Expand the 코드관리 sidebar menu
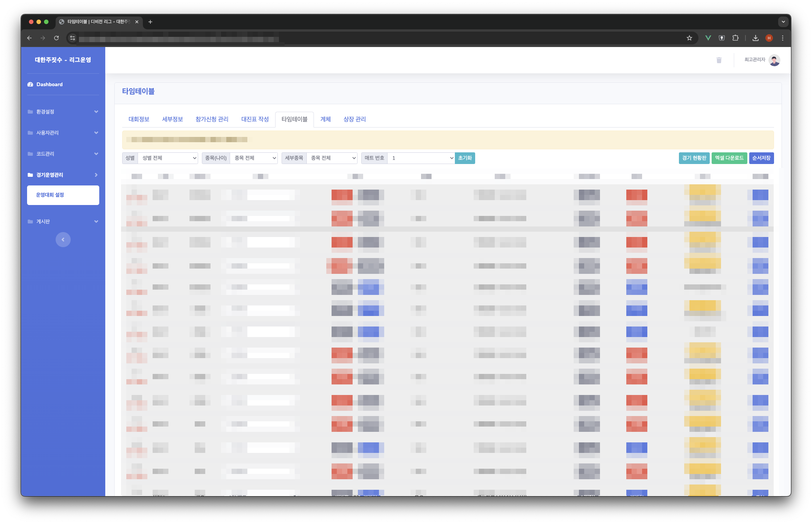 click(x=63, y=154)
